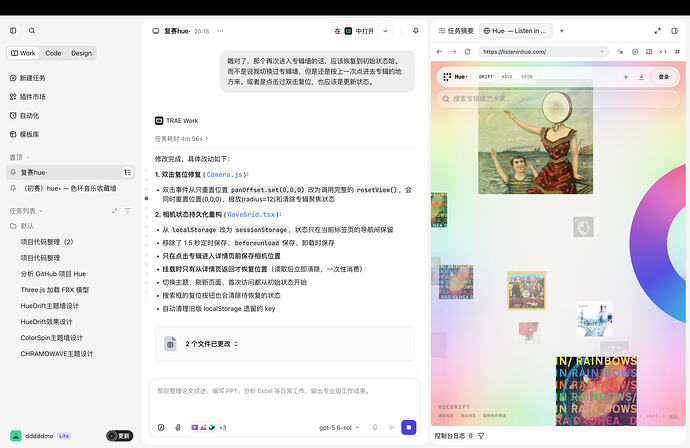
Task: Click the download icon in Hue navbar
Action: tap(641, 77)
